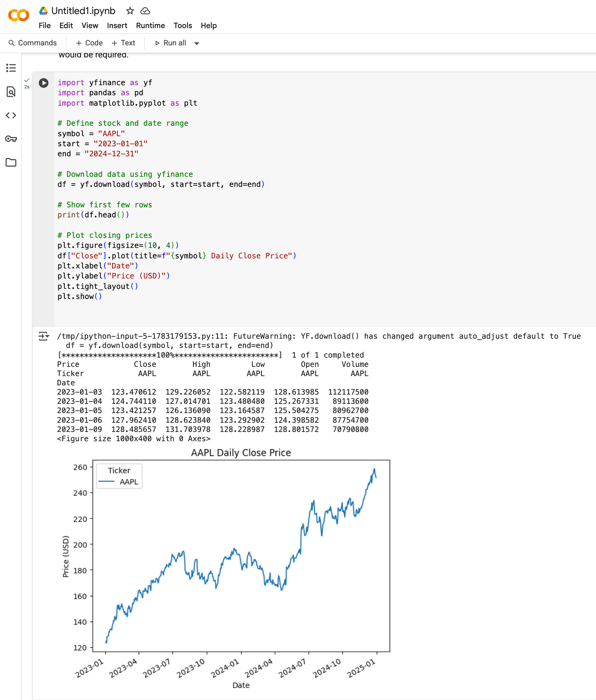This screenshot has width=596, height=700.
Task: Click the print(df.head()) line
Action: 93,215
